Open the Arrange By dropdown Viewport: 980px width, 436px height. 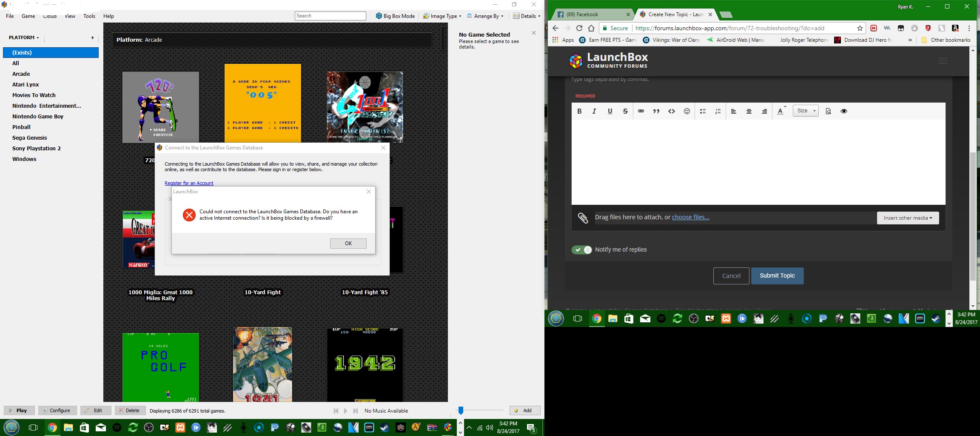(485, 16)
